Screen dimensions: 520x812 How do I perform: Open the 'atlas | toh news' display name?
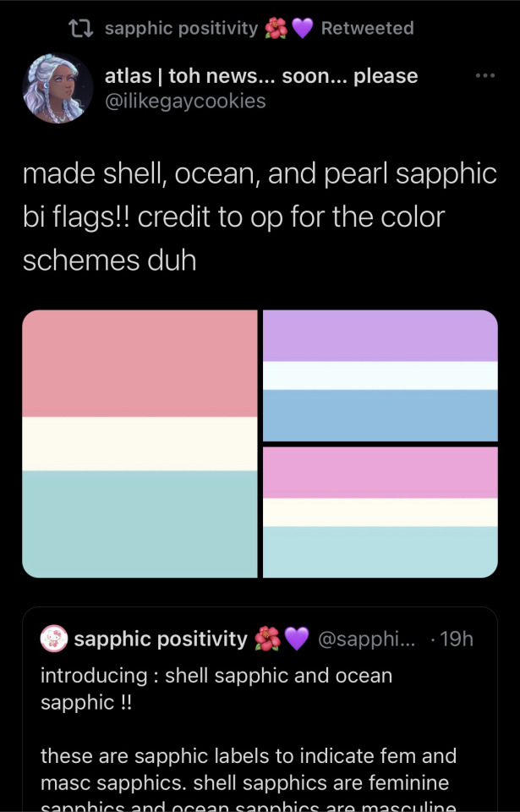pyautogui.click(x=260, y=76)
